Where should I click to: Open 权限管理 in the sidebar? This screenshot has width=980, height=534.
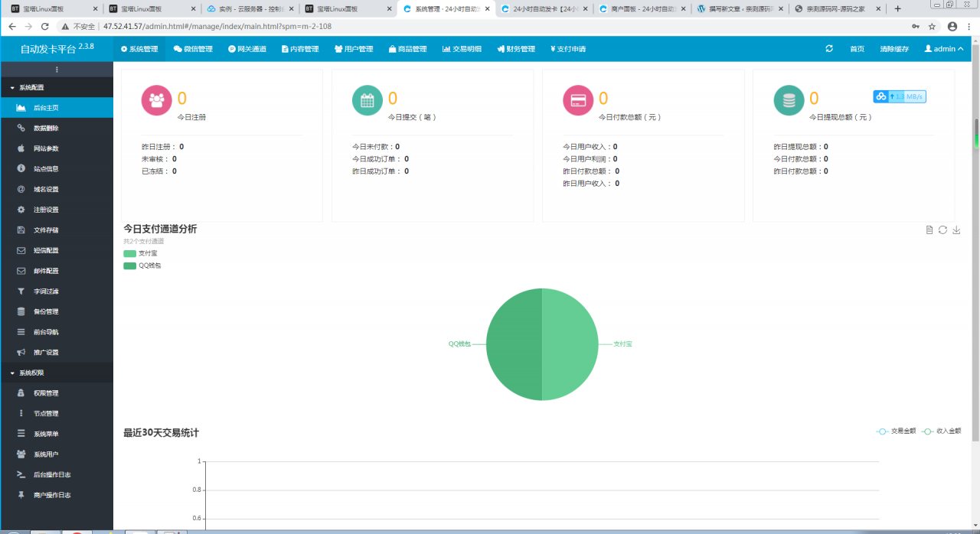pyautogui.click(x=57, y=393)
